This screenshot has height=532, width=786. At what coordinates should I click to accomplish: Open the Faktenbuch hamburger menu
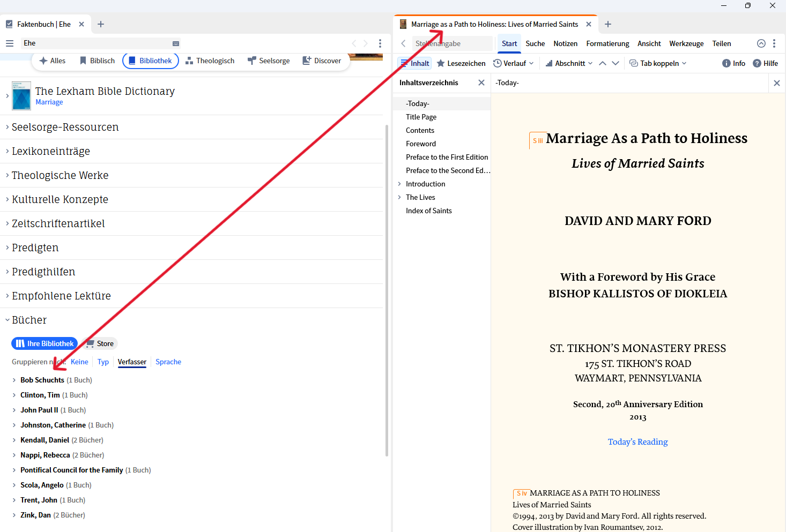[9, 43]
